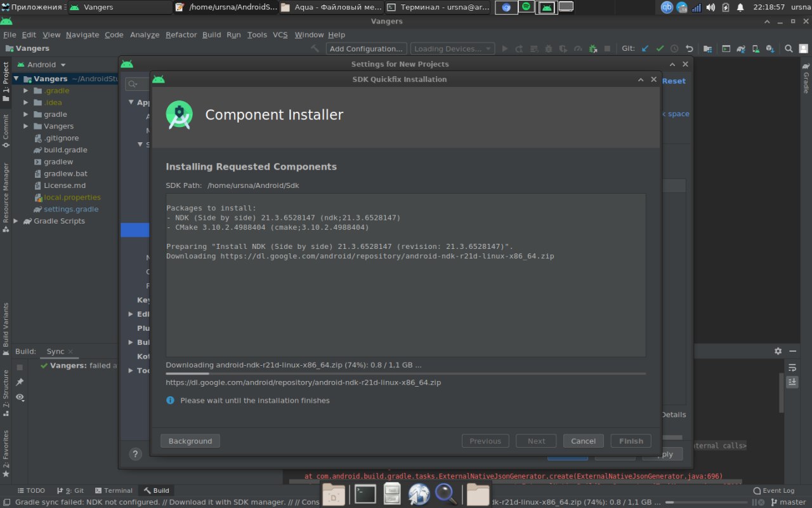Click Git Update Project arrow icon
The image size is (812, 508).
(645, 48)
